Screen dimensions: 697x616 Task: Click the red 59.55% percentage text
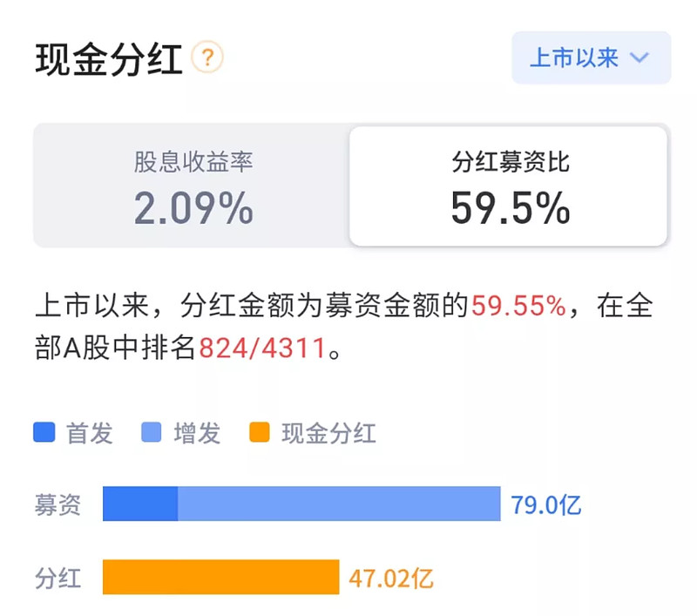(518, 306)
